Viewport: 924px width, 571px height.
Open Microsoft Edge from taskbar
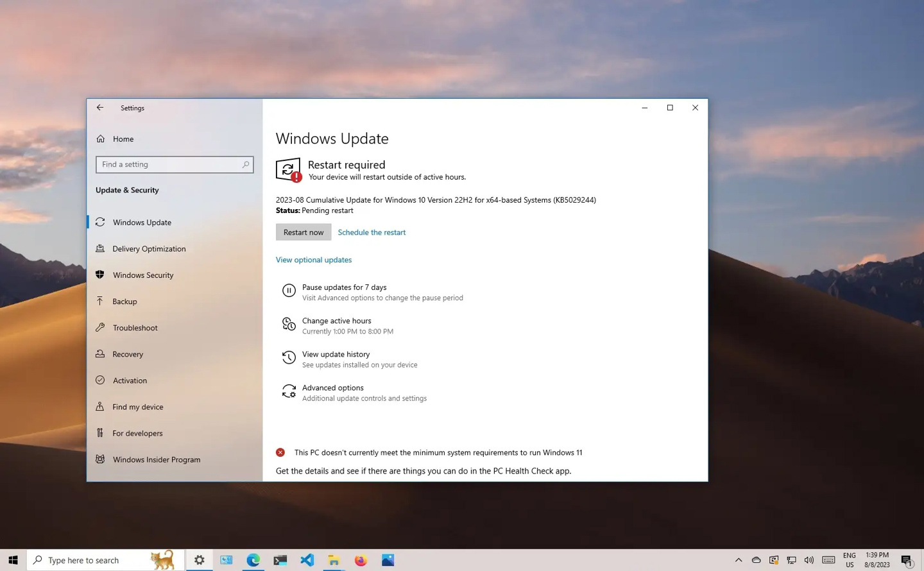[253, 560]
